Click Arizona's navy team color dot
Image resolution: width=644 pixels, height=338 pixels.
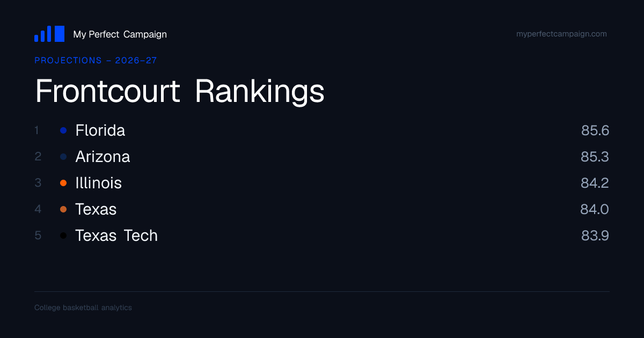(63, 157)
